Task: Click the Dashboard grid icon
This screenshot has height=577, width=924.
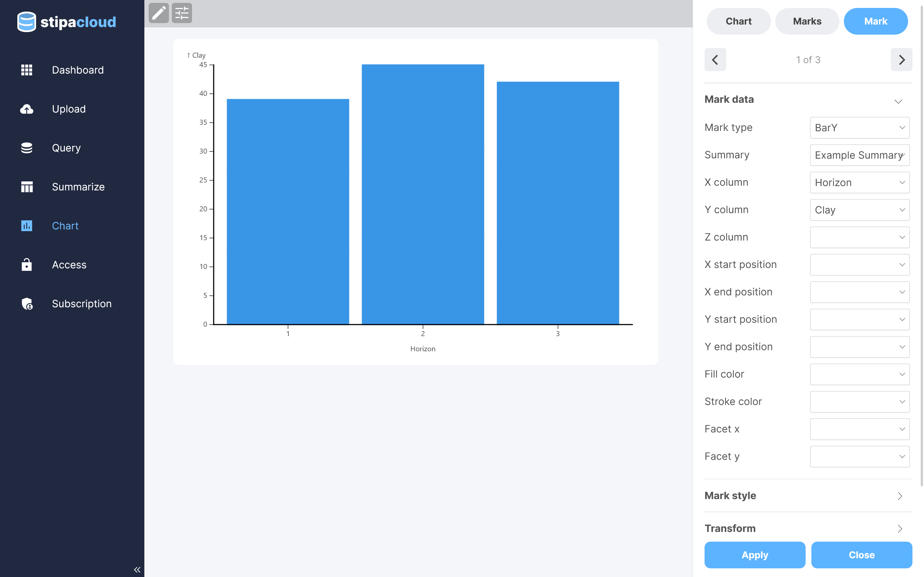Action: click(27, 70)
